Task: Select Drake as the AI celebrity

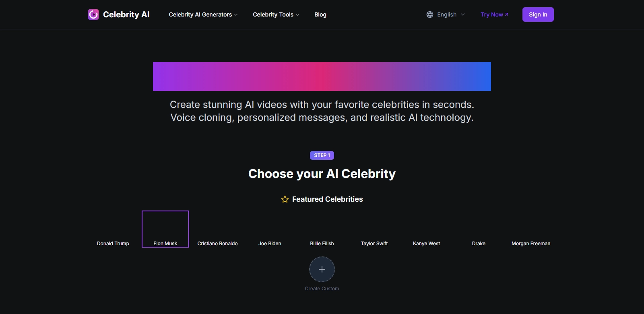Action: click(x=479, y=229)
